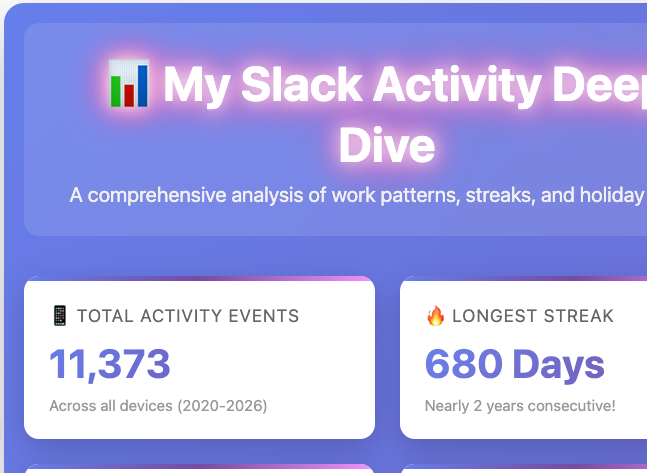Select the "680 Days" streak value

click(514, 364)
